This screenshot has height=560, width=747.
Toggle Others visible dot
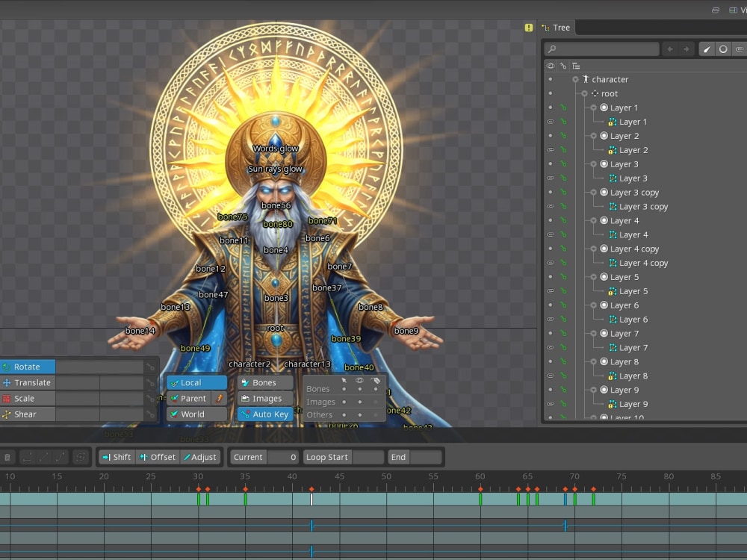(x=360, y=414)
